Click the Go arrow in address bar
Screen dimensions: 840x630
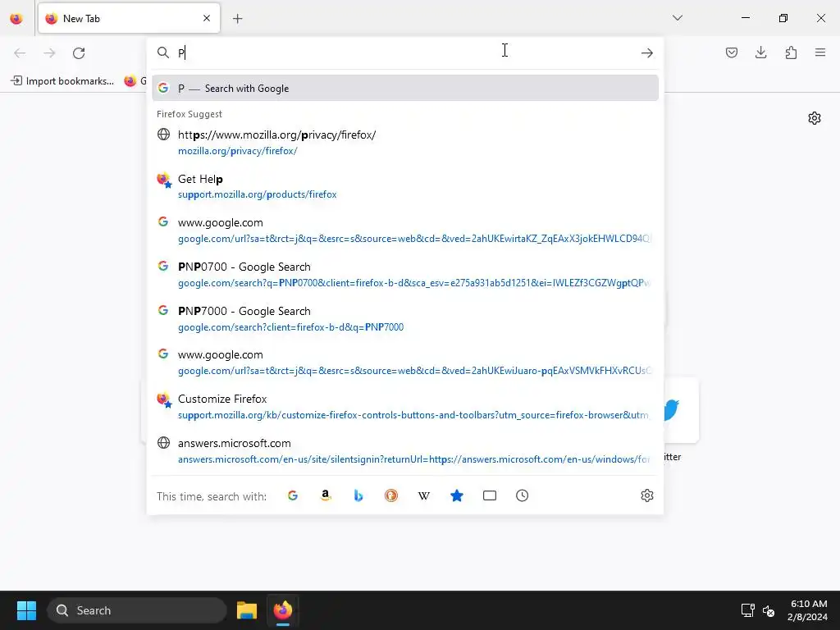click(x=647, y=52)
